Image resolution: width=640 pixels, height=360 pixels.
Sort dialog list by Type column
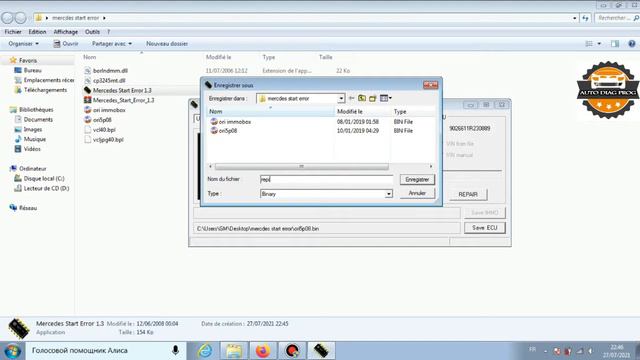(413, 111)
